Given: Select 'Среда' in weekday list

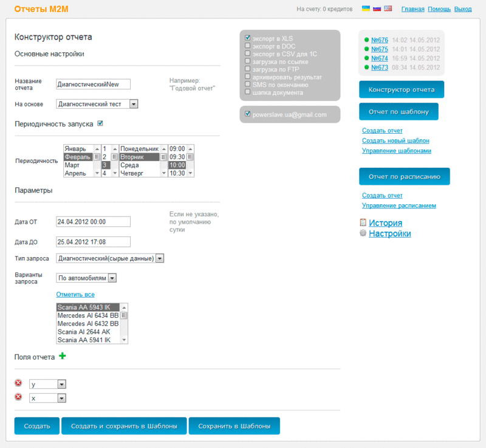Looking at the screenshot, I should [140, 165].
